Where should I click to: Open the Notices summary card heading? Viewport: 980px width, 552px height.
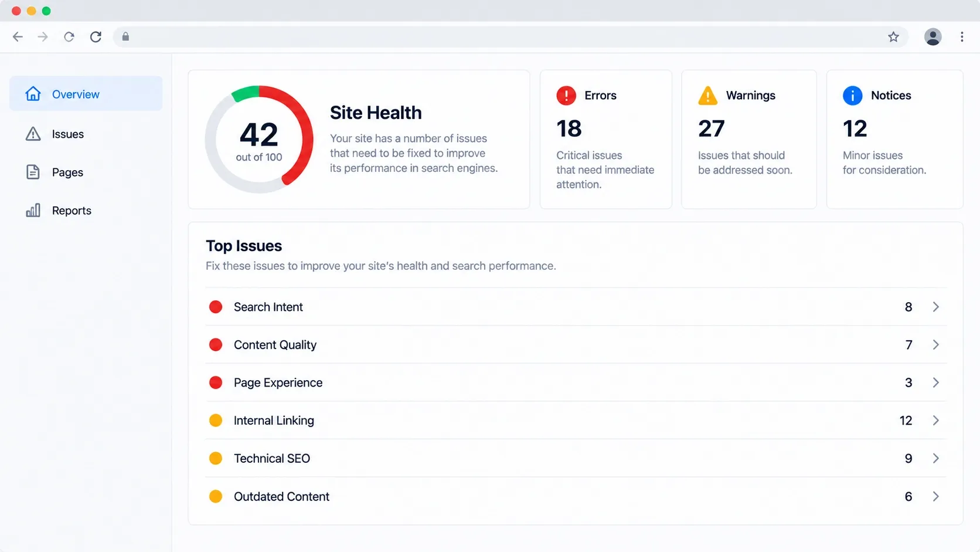[x=891, y=96]
